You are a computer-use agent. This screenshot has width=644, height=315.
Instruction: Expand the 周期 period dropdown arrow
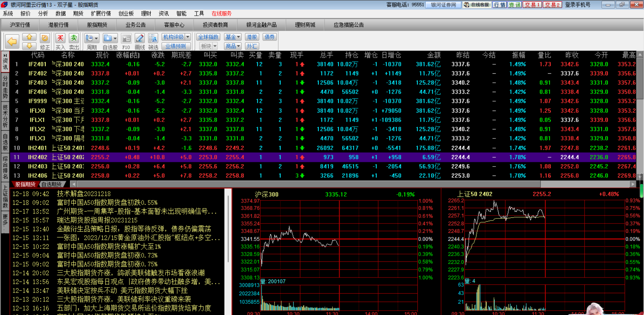tap(96, 38)
